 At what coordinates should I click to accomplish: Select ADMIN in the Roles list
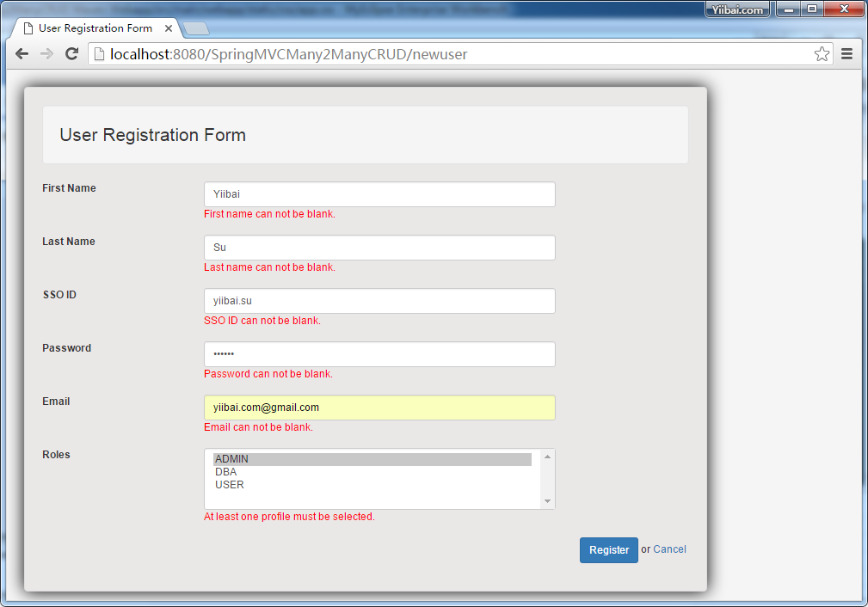[x=372, y=459]
